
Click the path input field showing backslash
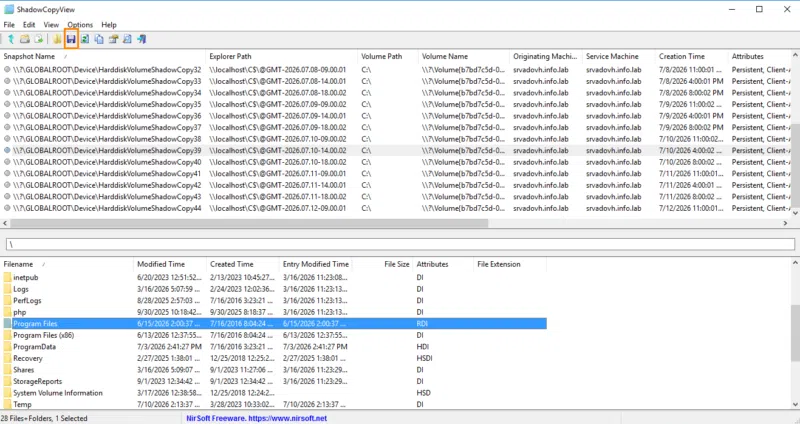coord(400,244)
